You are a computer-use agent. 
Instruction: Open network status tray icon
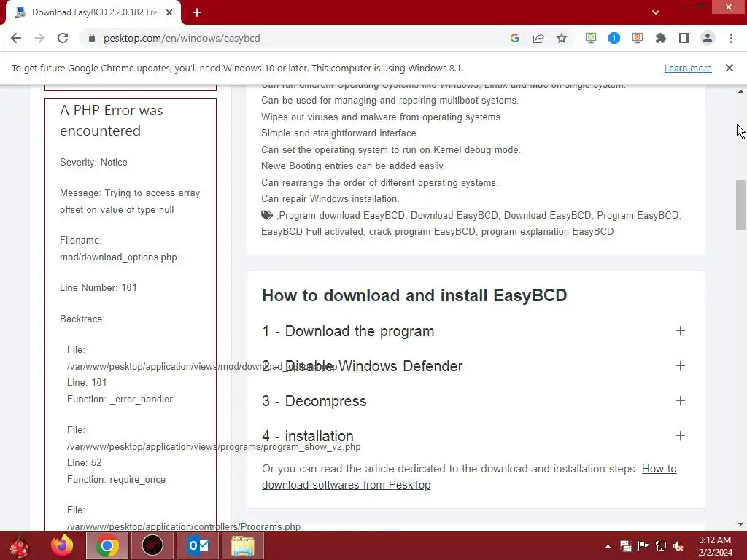(661, 546)
